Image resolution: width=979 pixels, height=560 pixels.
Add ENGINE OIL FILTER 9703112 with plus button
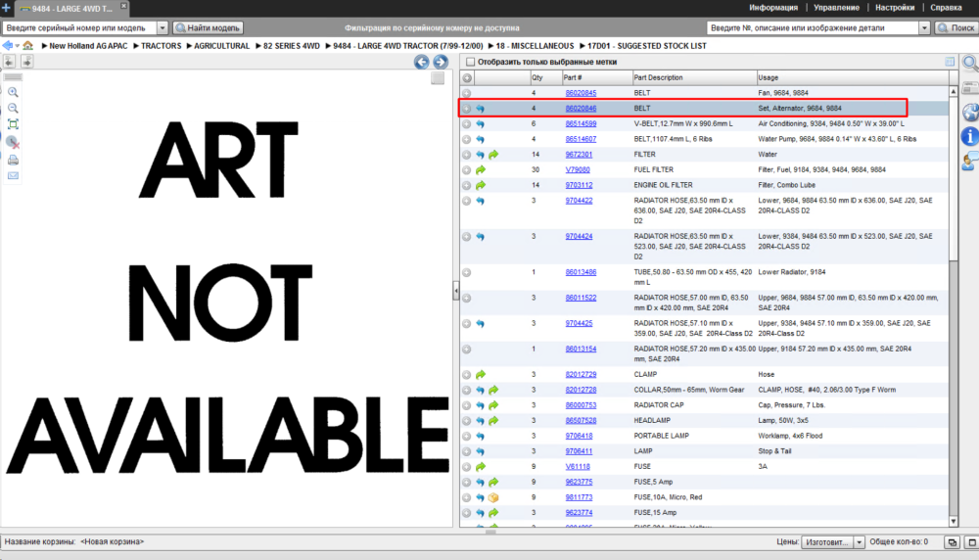(x=466, y=185)
